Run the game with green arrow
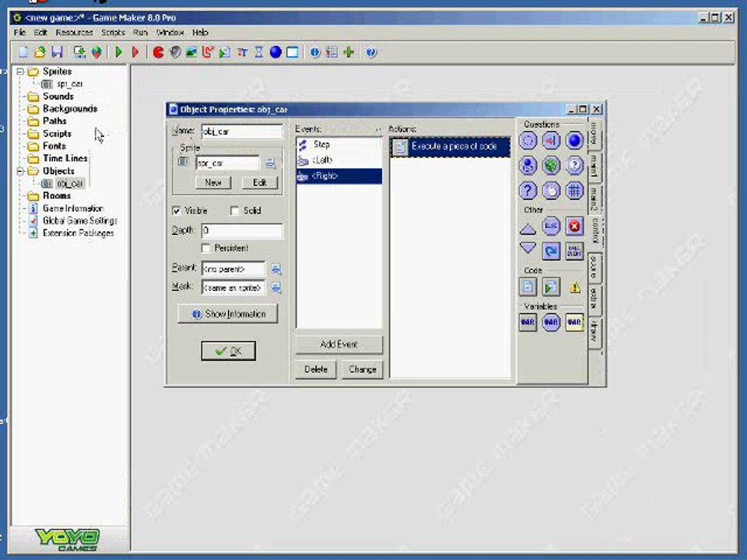Image resolution: width=747 pixels, height=560 pixels. [119, 52]
